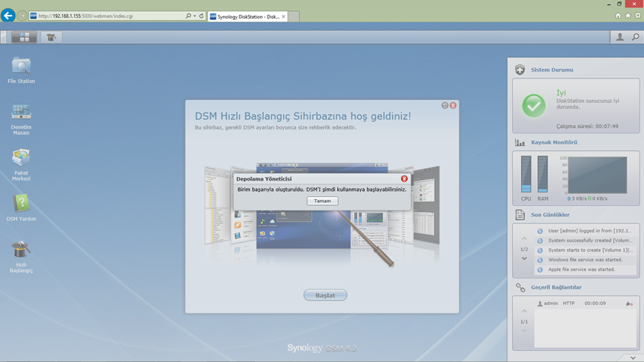Click the disconnect icon on admin connection
Viewport: 644px width, 362px height.
point(629,304)
